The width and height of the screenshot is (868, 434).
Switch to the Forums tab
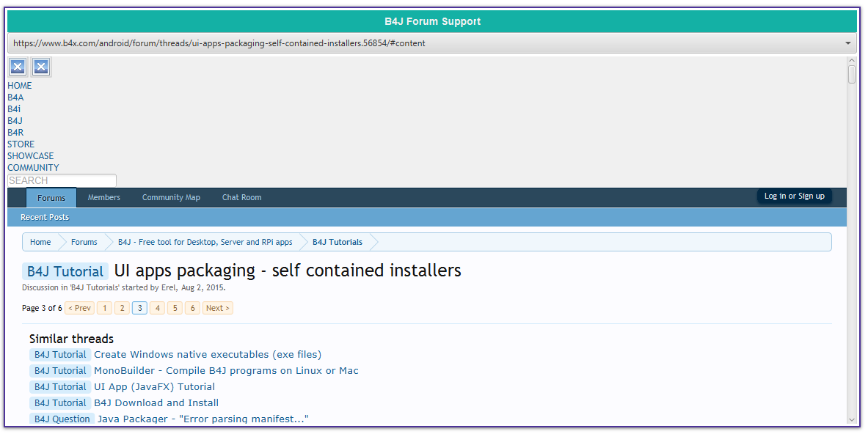coord(51,197)
